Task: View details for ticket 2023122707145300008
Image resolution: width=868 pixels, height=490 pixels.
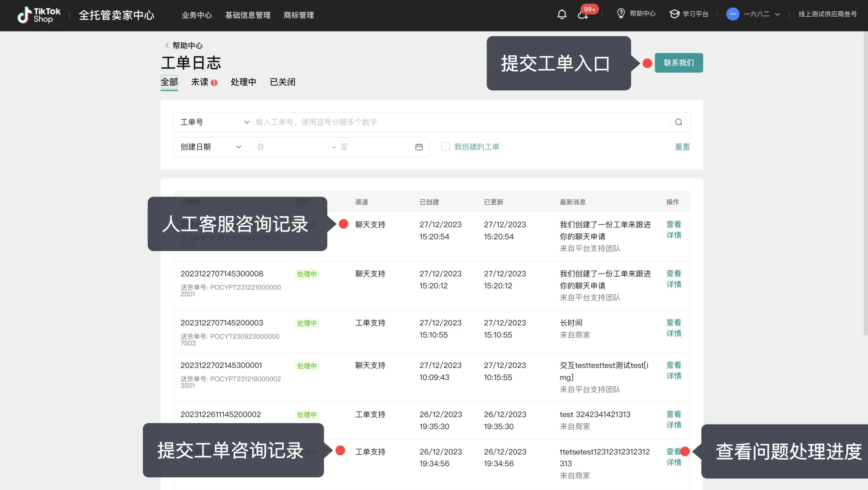Action: pyautogui.click(x=674, y=279)
